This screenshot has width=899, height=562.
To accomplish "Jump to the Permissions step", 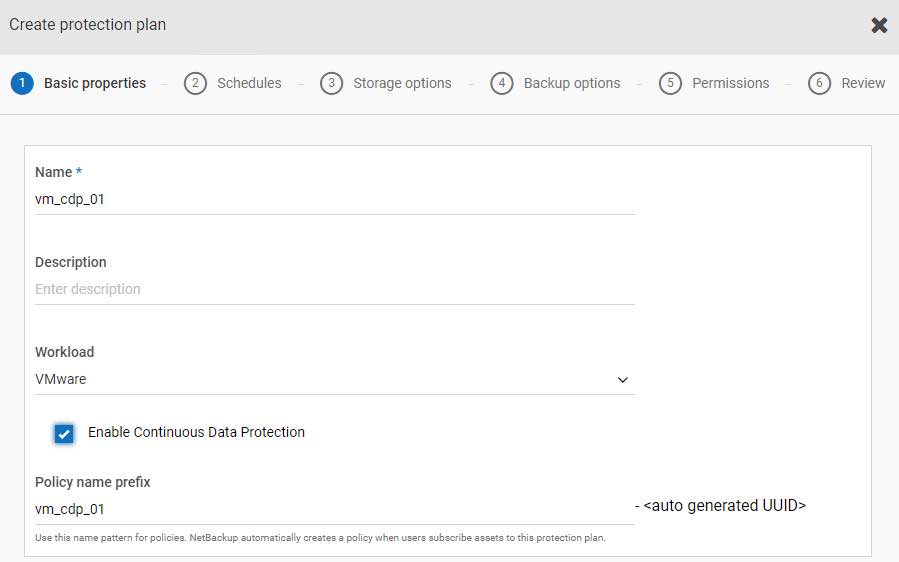I will [x=730, y=83].
